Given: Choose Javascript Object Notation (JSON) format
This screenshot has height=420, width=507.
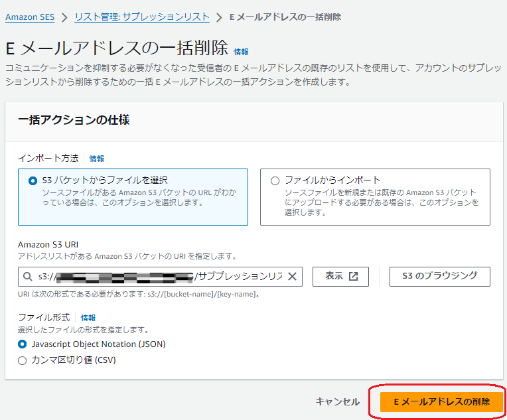Looking at the screenshot, I should tap(22, 344).
